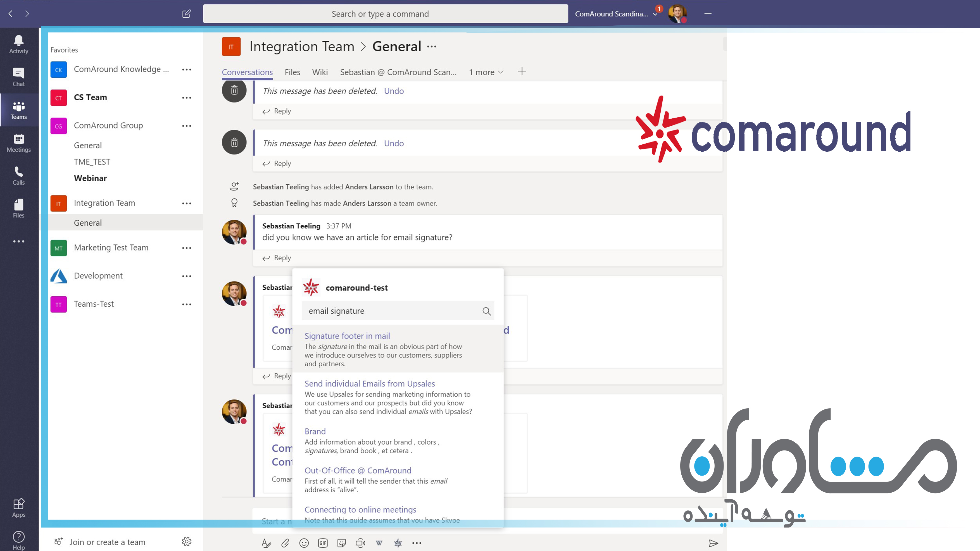
Task: Click Undo on first deleted message
Action: (393, 90)
